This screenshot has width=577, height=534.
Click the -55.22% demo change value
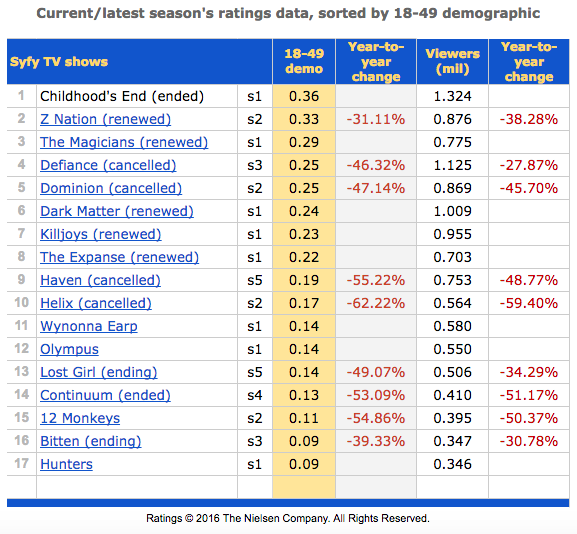click(376, 280)
